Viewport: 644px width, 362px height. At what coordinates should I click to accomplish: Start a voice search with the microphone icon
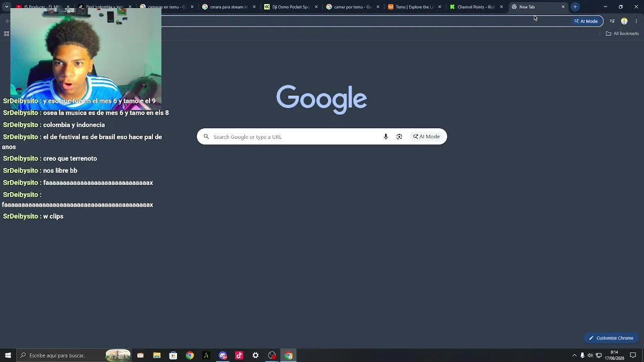386,137
